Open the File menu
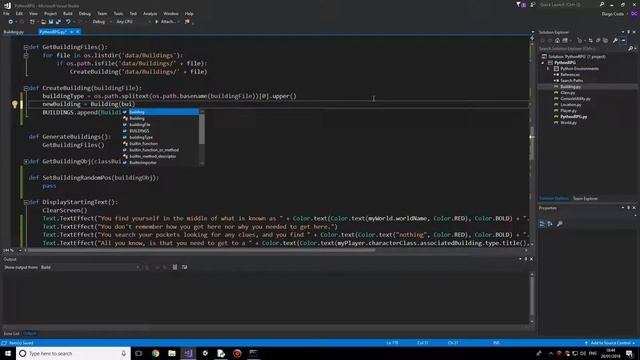Viewport: 640px width, 360px height. click(7, 13)
